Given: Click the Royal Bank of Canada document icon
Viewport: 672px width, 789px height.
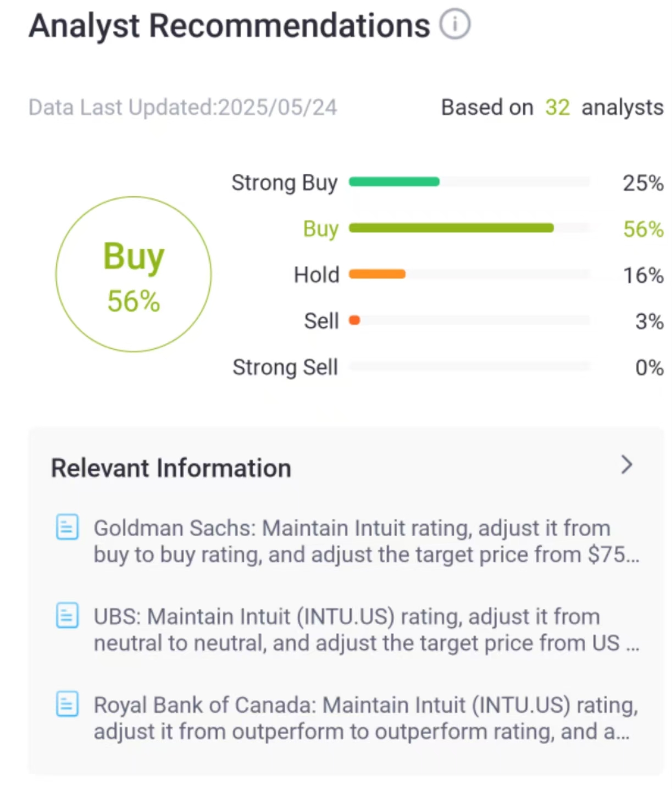Looking at the screenshot, I should coord(68,704).
